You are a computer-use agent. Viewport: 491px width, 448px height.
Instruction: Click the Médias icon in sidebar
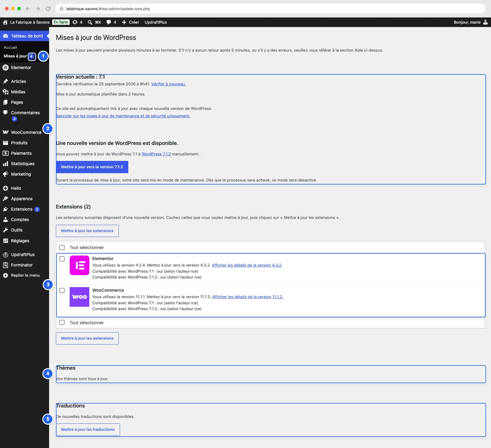point(6,92)
